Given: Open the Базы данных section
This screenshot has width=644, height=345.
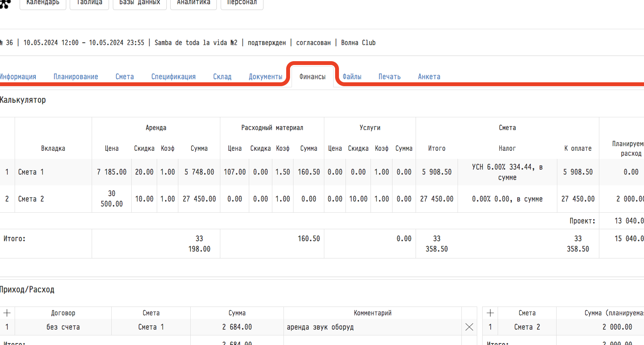Looking at the screenshot, I should [139, 3].
